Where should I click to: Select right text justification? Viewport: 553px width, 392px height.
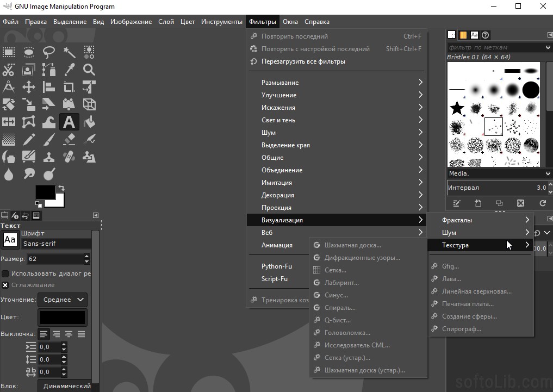coord(57,334)
